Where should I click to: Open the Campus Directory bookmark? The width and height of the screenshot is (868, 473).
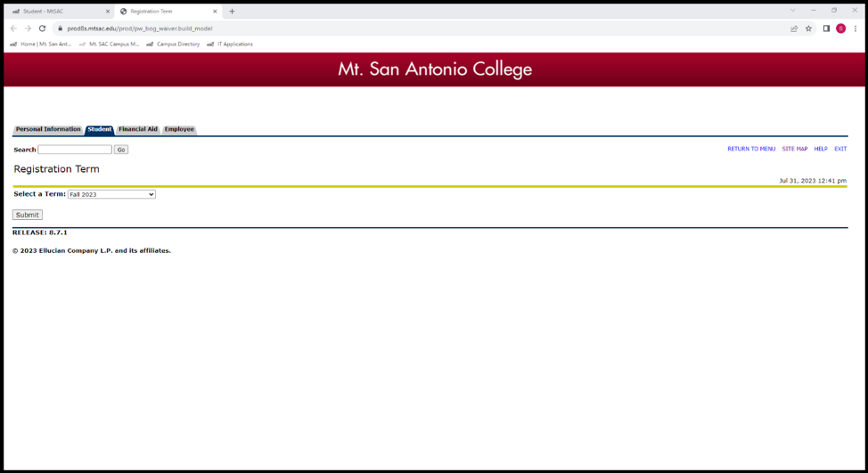pyautogui.click(x=173, y=44)
